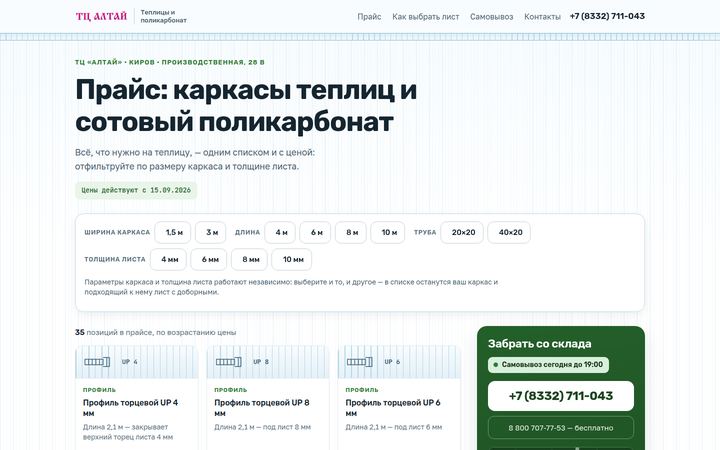Filter sheet thickness 4 мм
Image resolution: width=720 pixels, height=450 pixels.
tap(169, 259)
